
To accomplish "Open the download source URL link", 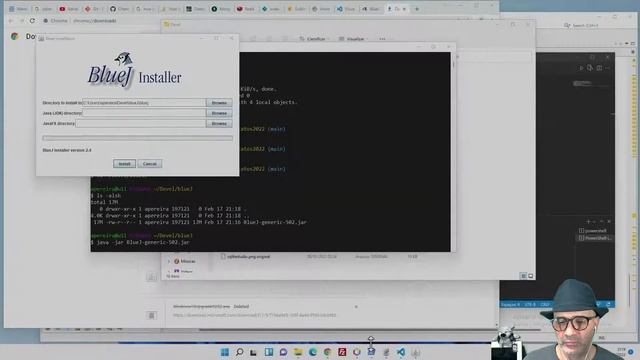I will (254, 315).
